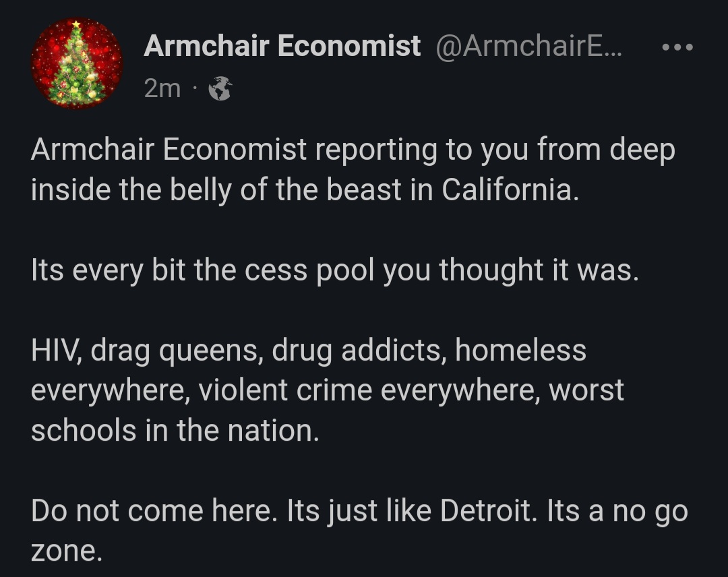Click the word 'Detroit.' in the post
This screenshot has width=728, height=577.
[x=489, y=511]
